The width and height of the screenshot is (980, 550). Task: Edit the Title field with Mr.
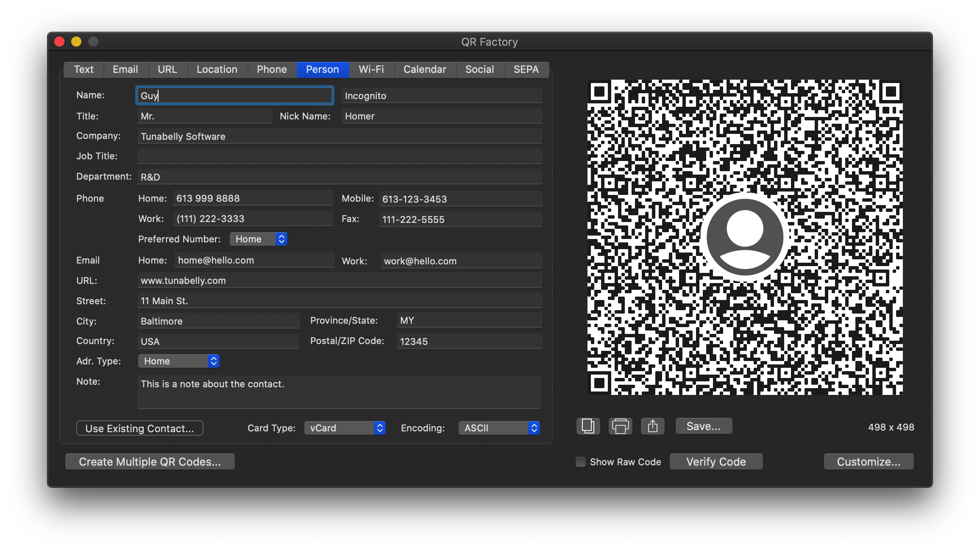pos(205,116)
